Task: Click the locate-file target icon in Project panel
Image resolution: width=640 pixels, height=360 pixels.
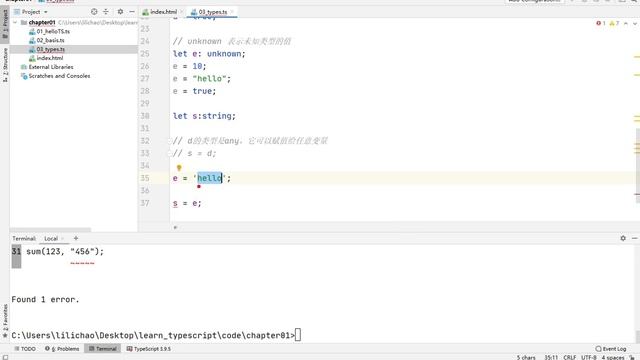Action: [x=94, y=12]
